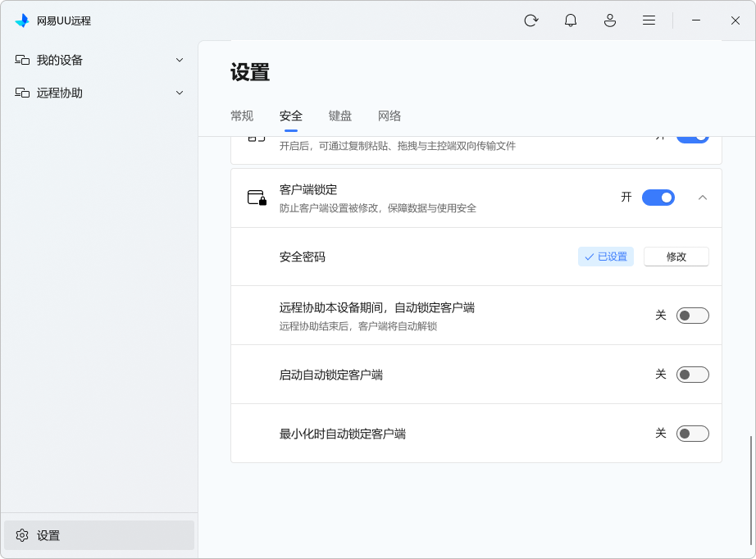The width and height of the screenshot is (756, 559).
Task: Click the 设置 page heading
Action: [x=250, y=72]
